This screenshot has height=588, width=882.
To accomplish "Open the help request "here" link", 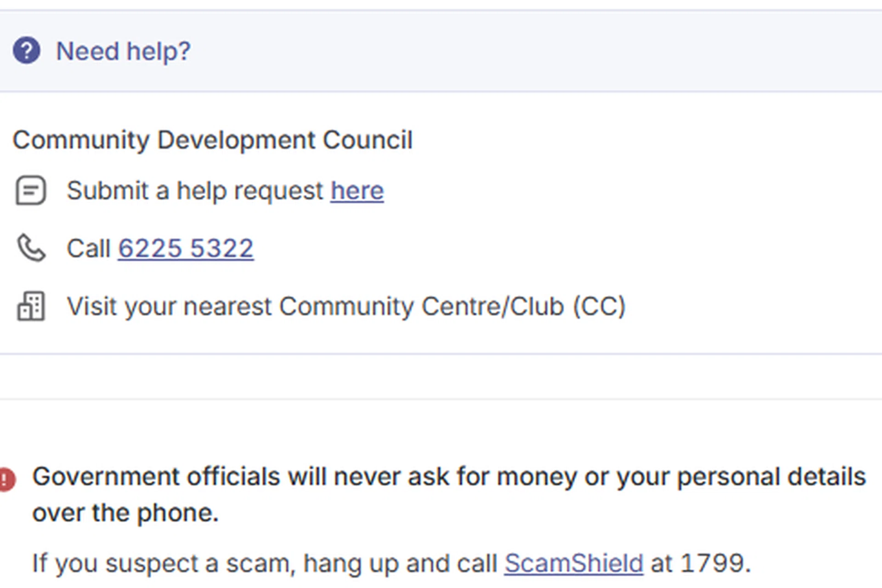I will coord(357,191).
